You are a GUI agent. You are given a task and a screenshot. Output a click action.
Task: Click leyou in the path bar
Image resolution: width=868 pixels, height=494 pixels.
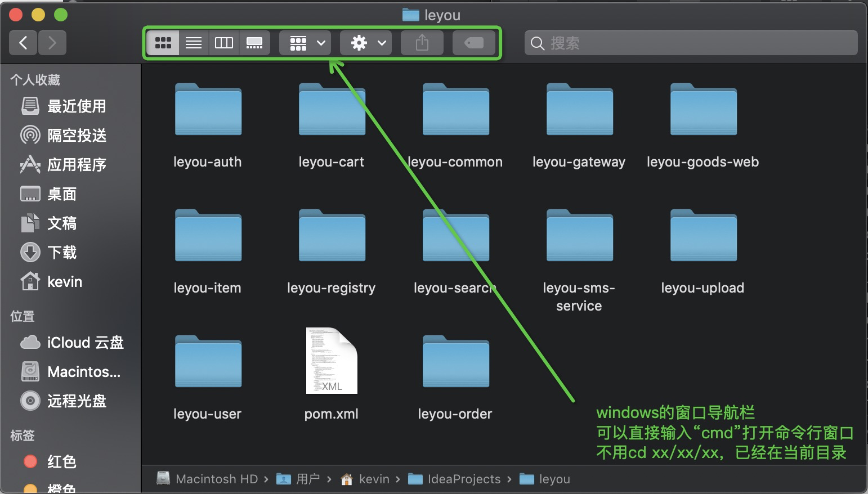[545, 479]
